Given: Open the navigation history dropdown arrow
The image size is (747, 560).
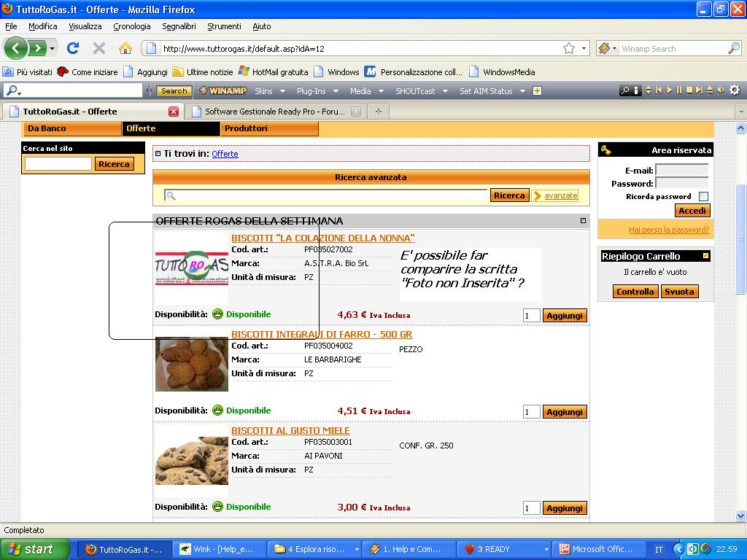Looking at the screenshot, I should (52, 48).
